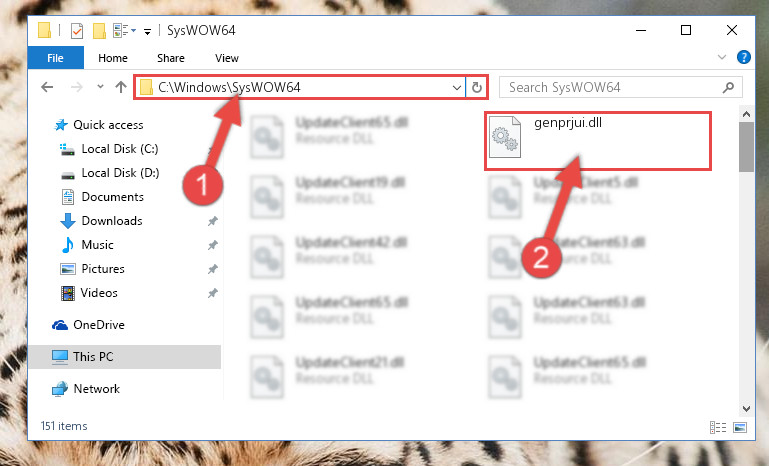
Task: Open the View ribbon tab
Action: 227,58
